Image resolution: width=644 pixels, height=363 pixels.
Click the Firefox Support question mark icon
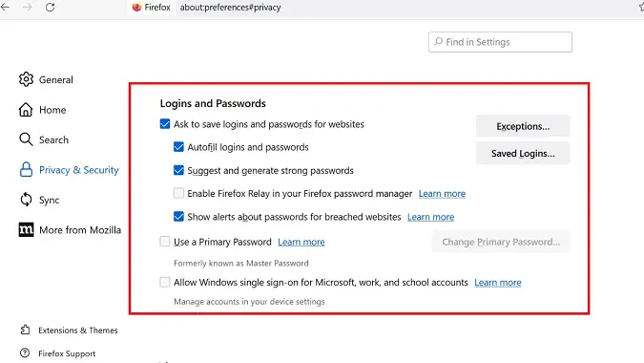[25, 353]
